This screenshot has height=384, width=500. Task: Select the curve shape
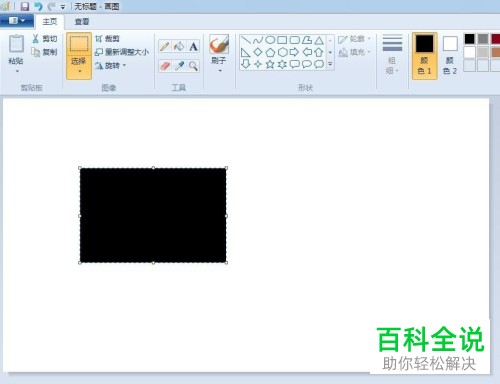click(258, 40)
